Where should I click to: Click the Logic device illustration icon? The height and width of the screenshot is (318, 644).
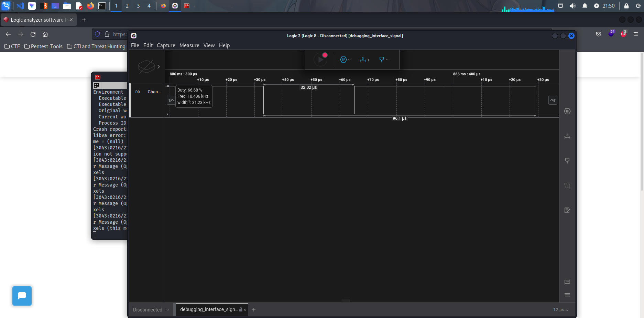(146, 67)
